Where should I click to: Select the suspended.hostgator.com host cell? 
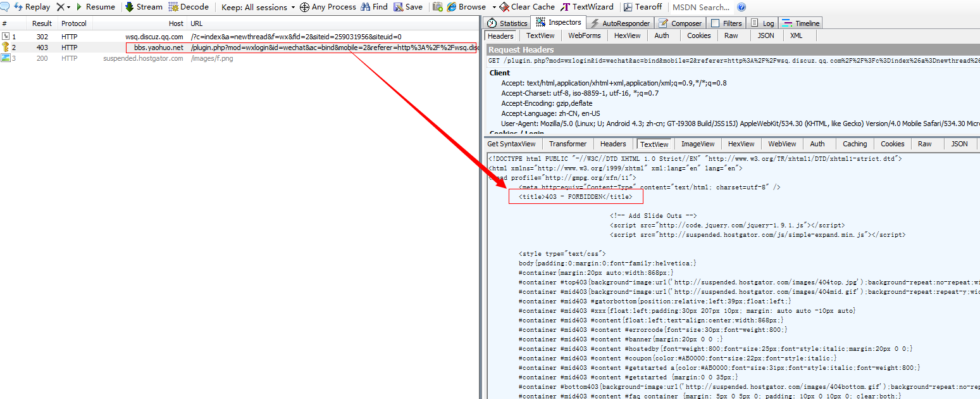coord(143,58)
